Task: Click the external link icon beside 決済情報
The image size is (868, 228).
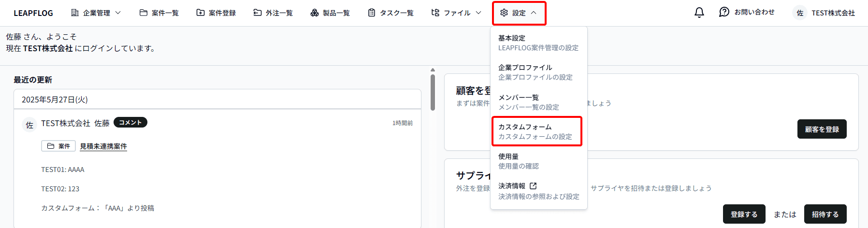Action: (533, 186)
